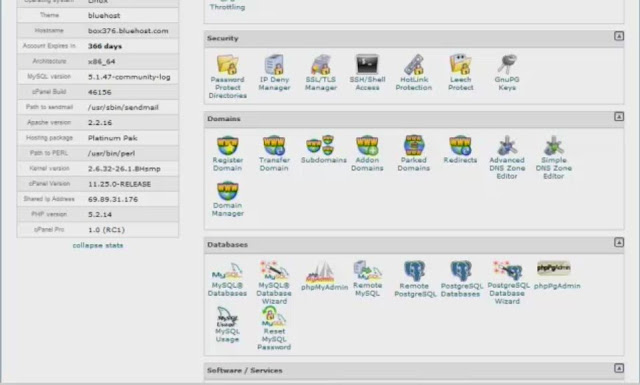Launch the PostgreSQL Database Wizard
640x385 pixels.
coord(508,283)
